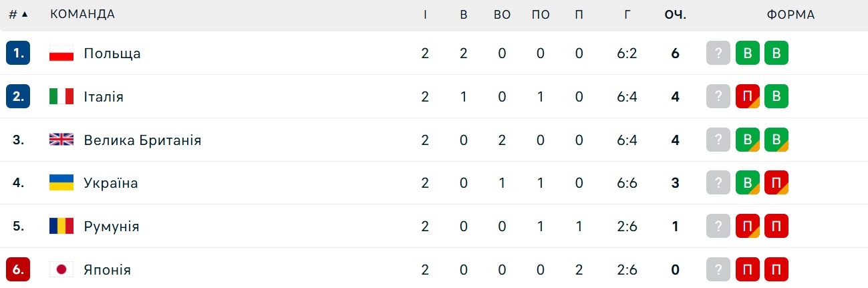Click the Great Britain flag icon
Image resolution: width=868 pixels, height=288 pixels.
[x=61, y=140]
